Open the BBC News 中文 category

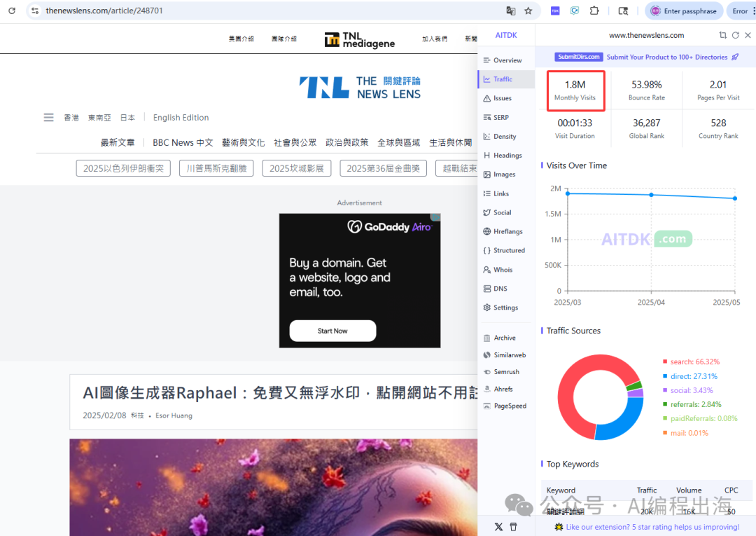pos(183,142)
